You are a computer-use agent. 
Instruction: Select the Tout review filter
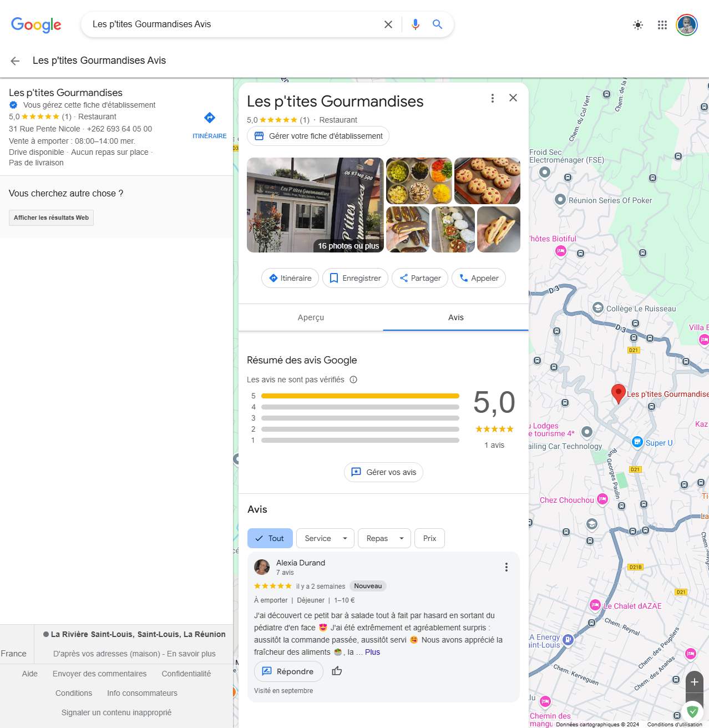coord(270,538)
